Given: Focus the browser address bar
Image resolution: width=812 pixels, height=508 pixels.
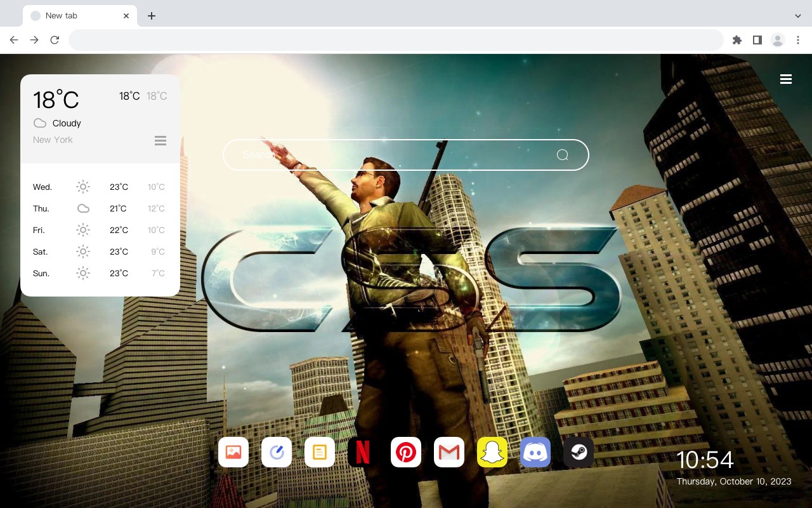Looking at the screenshot, I should click(x=396, y=40).
